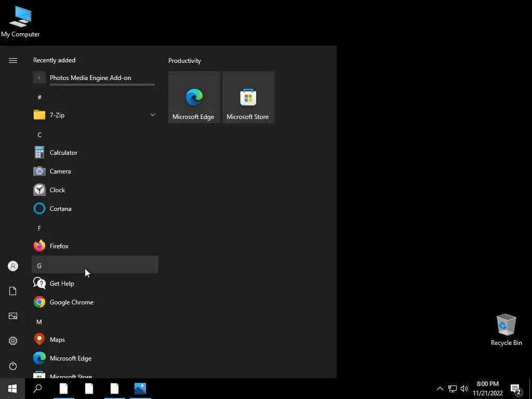Click the Windows Start button

(x=12, y=389)
